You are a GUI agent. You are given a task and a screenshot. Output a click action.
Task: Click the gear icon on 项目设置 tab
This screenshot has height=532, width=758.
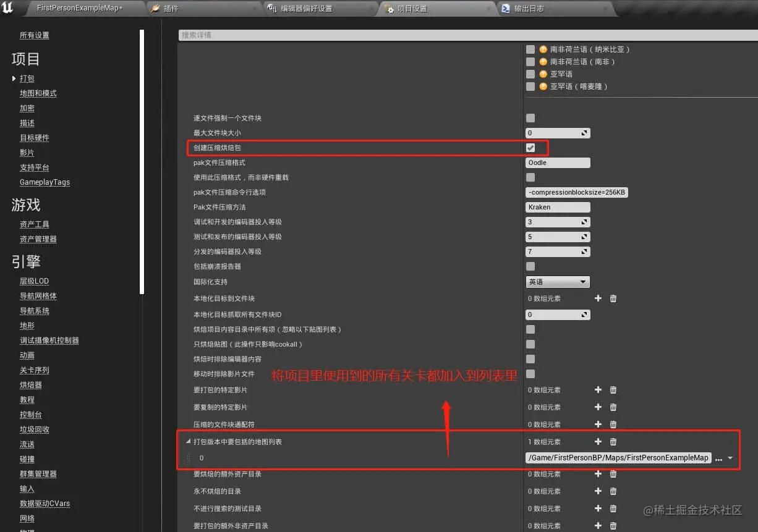(390, 9)
